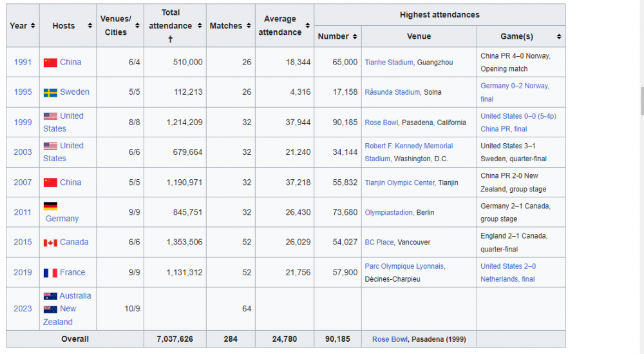Open the 2015 tournament year link
The image size is (644, 354).
(23, 242)
